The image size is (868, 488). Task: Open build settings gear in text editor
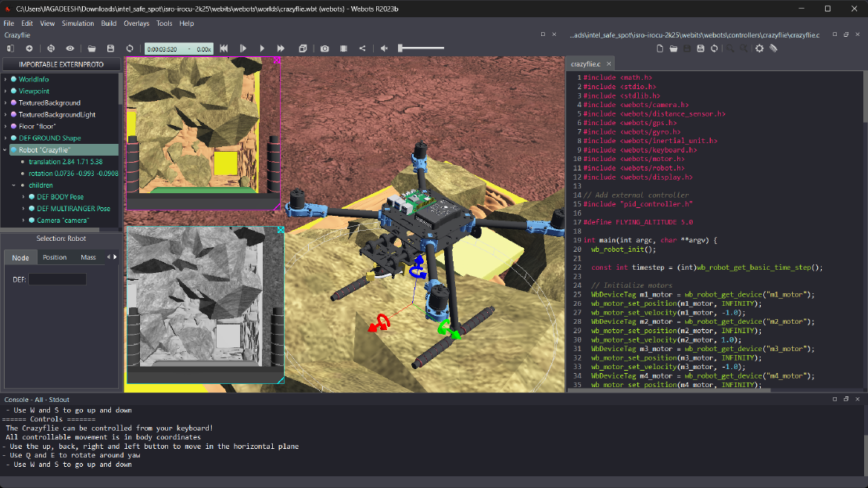(x=759, y=48)
